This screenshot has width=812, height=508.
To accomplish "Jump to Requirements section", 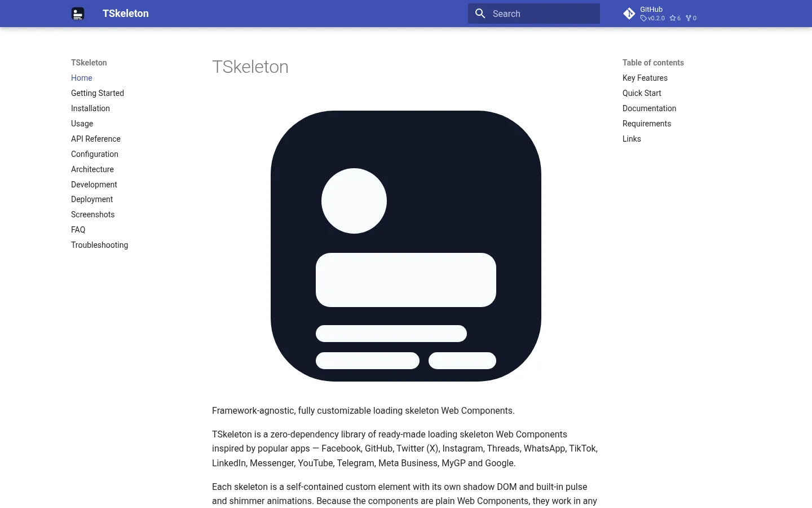I will 647,124.
